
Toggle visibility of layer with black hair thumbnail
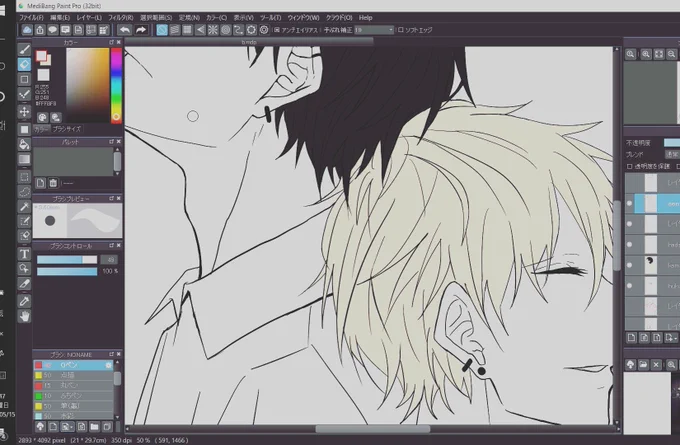click(x=629, y=265)
